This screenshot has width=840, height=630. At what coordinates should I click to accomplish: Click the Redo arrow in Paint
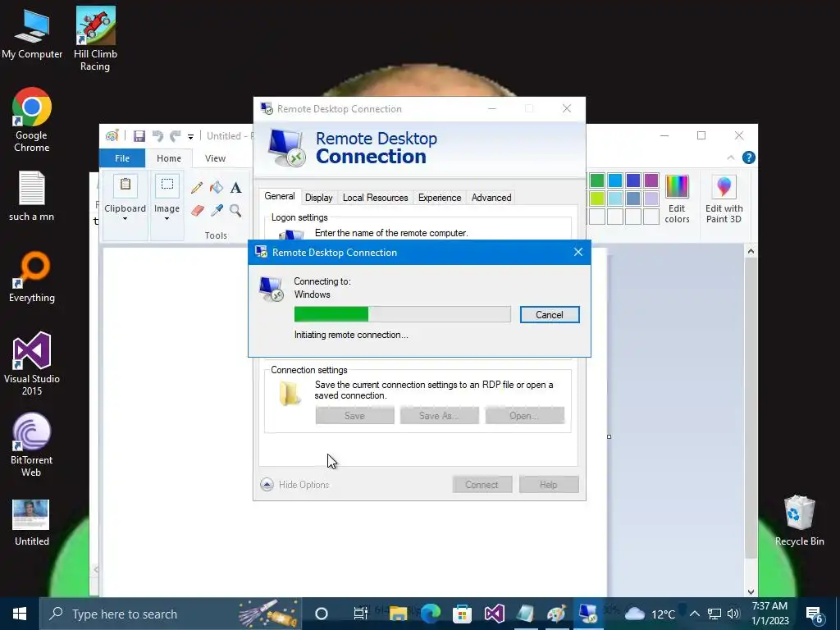(x=176, y=136)
